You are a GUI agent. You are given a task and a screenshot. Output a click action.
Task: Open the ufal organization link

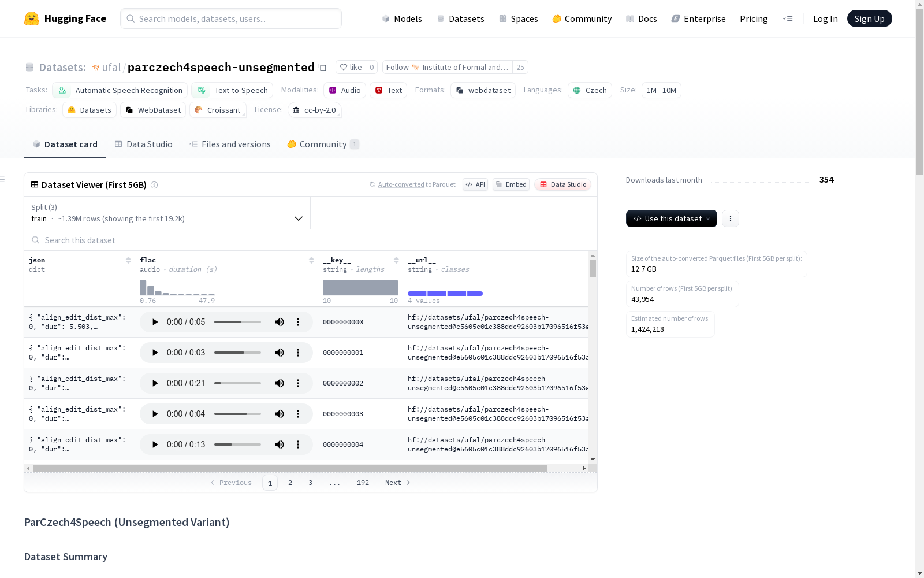click(111, 68)
